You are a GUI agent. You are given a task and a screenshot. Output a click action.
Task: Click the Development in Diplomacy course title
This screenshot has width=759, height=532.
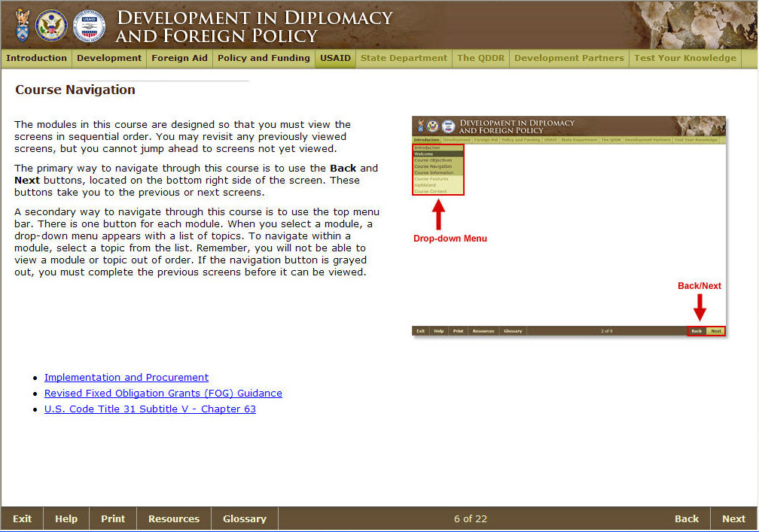[255, 26]
